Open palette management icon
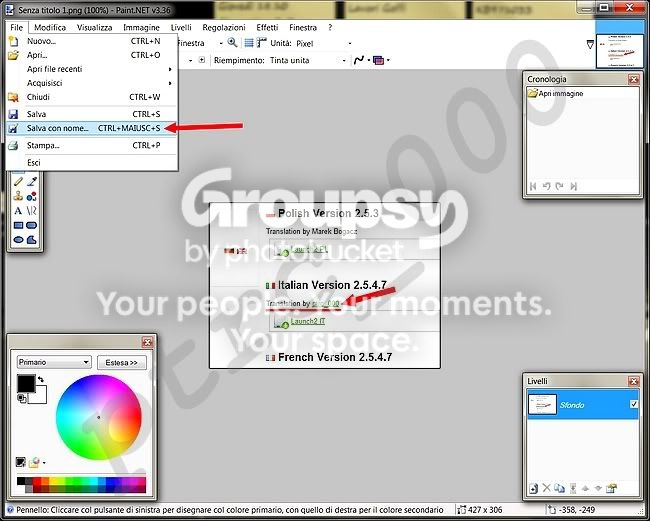 pyautogui.click(x=34, y=462)
